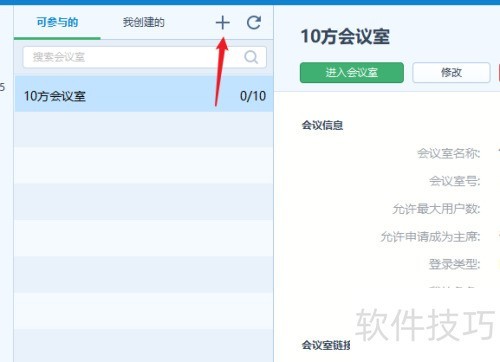Click the 0/10 participant count
Image resolution: width=500 pixels, height=362 pixels.
(x=253, y=96)
